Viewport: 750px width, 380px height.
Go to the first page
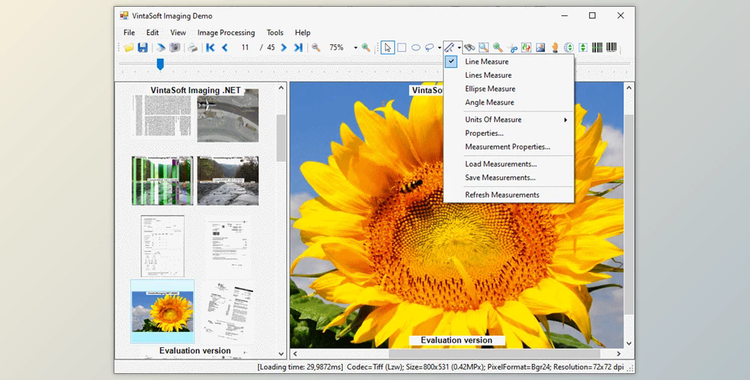pos(210,47)
